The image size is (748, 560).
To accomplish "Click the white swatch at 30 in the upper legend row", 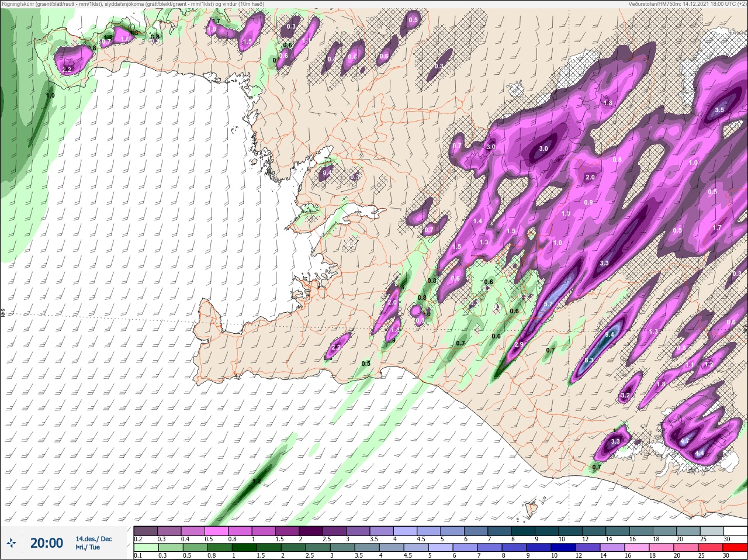I will click(736, 531).
